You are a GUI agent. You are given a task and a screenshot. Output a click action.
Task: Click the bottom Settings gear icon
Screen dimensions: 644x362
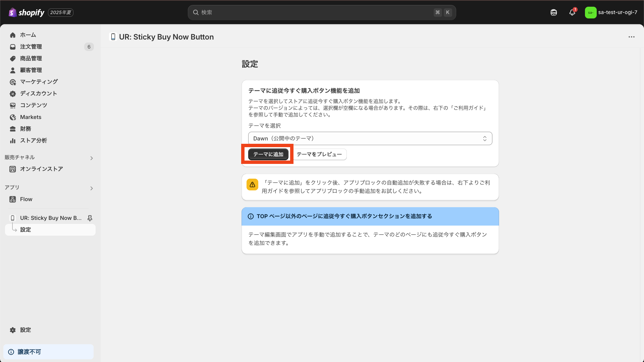13,330
